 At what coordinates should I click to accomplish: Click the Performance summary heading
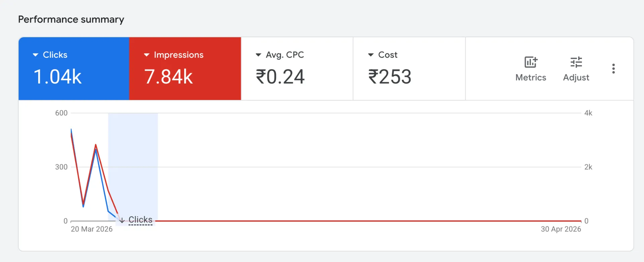[71, 19]
